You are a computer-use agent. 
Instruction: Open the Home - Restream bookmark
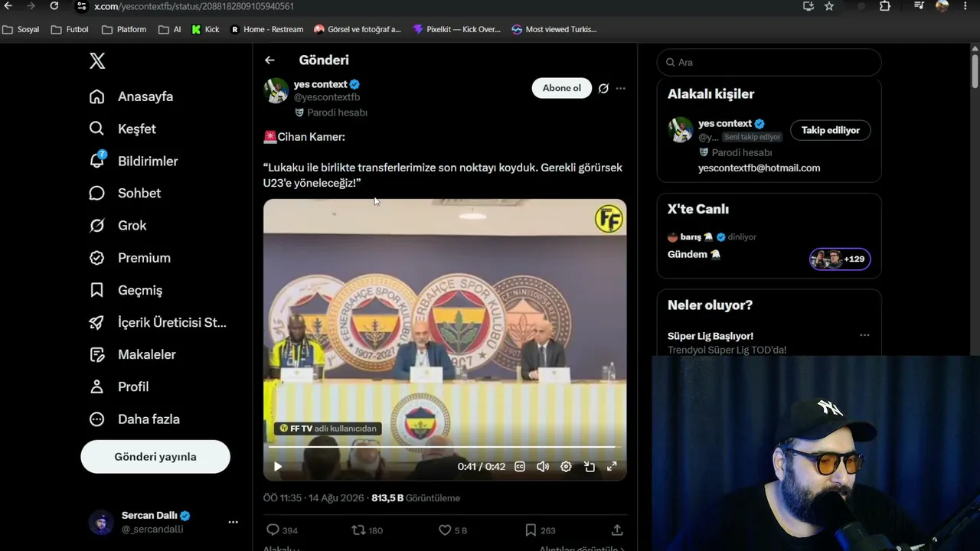click(x=267, y=30)
